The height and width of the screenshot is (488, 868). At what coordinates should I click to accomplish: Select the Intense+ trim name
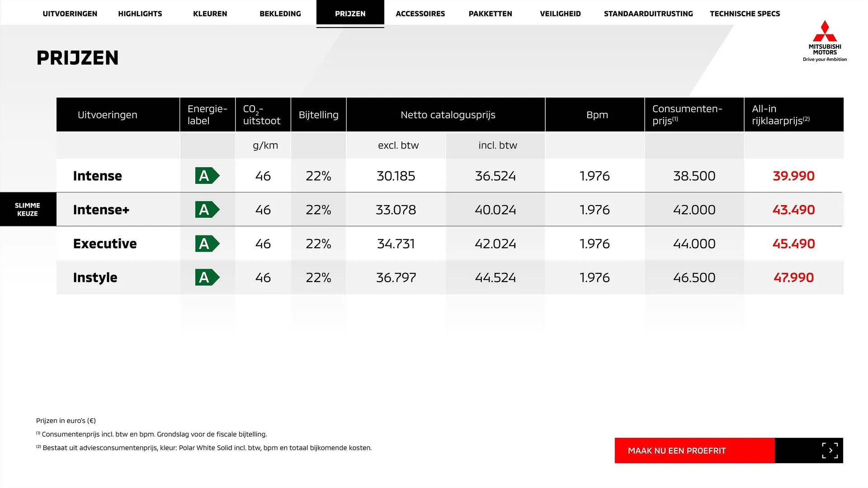pos(101,210)
